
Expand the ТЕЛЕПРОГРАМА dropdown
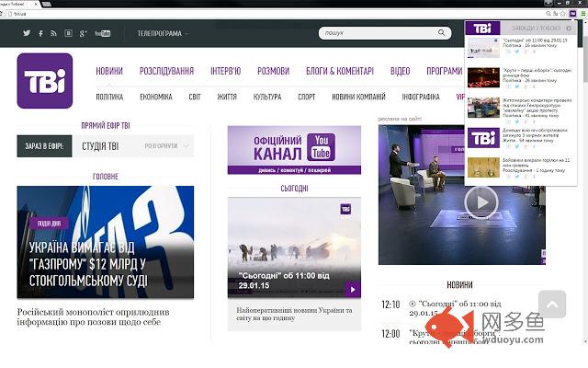(163, 33)
